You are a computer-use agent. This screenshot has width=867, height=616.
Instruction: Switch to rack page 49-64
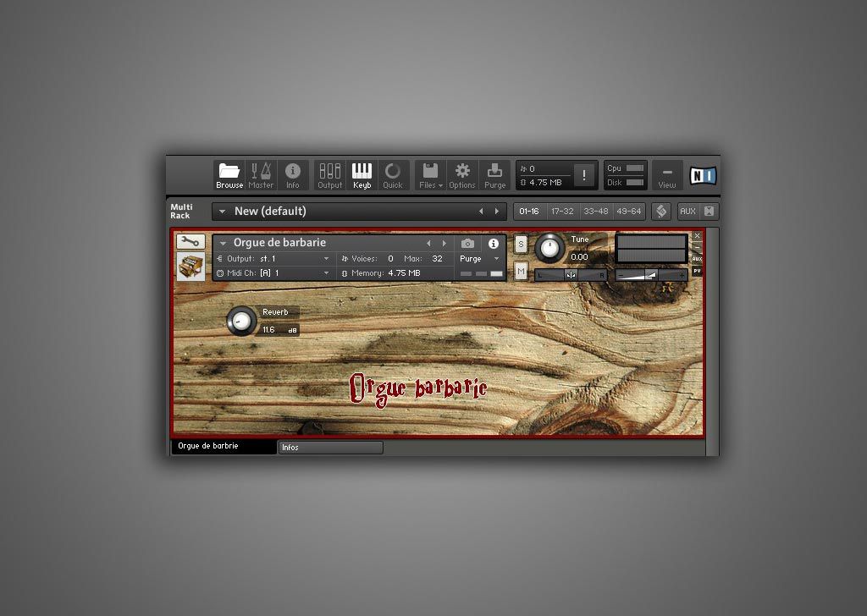click(x=629, y=211)
